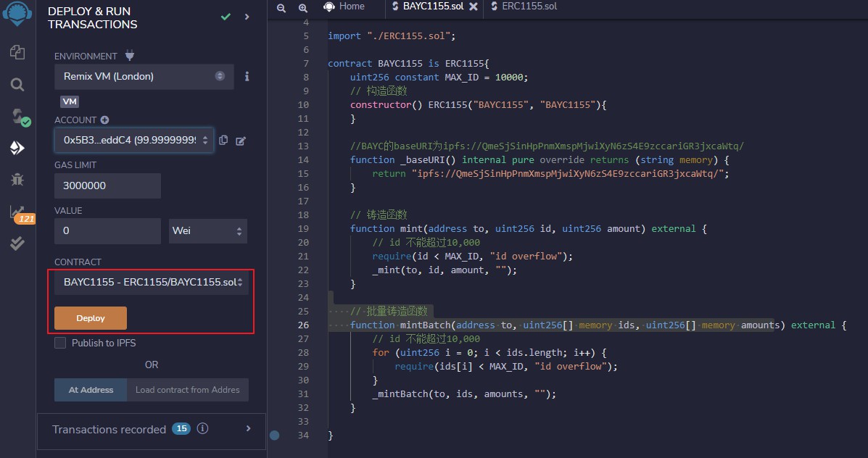Click the function mintBatch( signature line
The image size is (868, 458).
click(598, 325)
